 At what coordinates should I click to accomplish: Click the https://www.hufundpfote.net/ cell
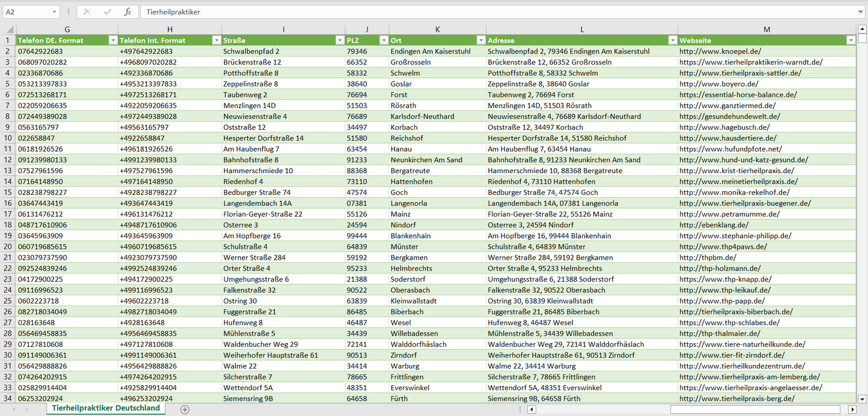tap(730, 149)
